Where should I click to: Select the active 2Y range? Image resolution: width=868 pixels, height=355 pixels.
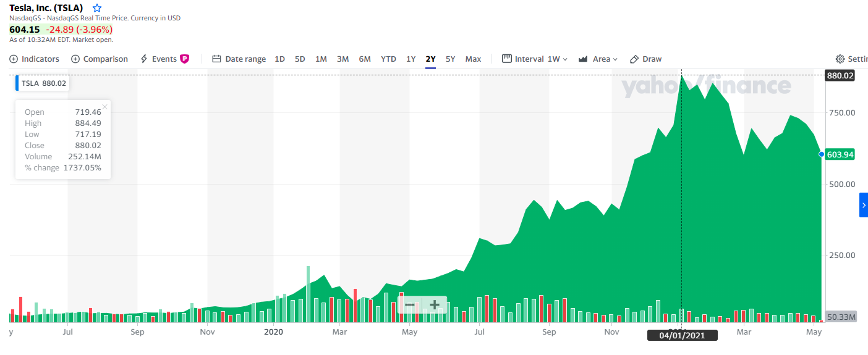[430, 59]
